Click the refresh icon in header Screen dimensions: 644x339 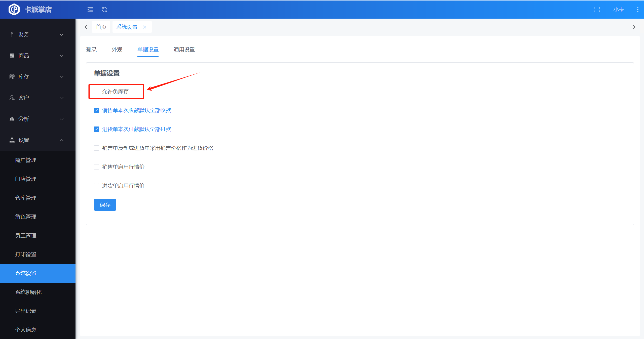pyautogui.click(x=104, y=10)
